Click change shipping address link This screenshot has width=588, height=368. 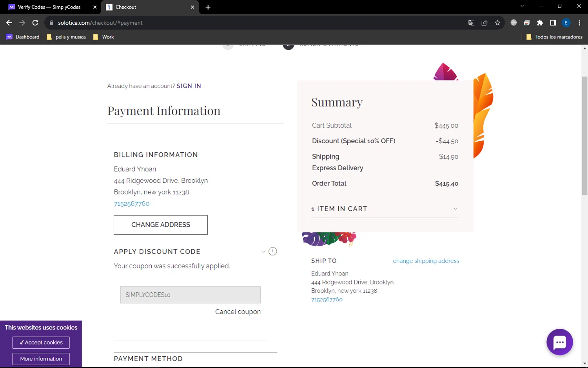point(426,261)
